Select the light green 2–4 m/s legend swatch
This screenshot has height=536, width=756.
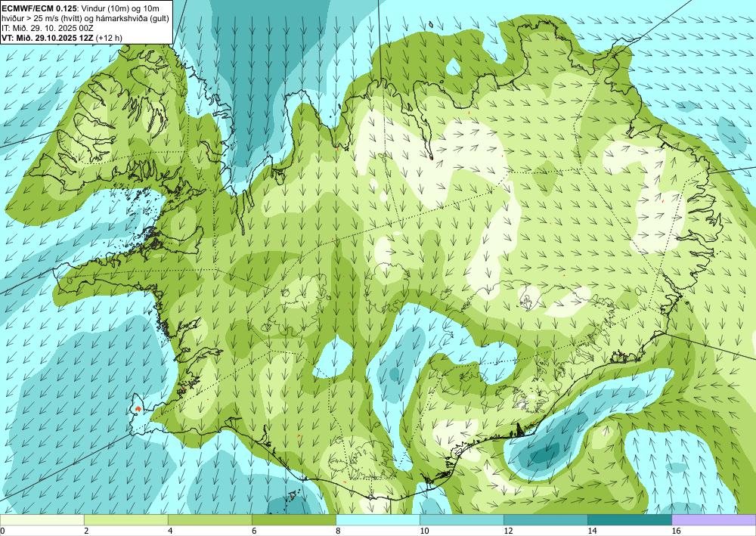125,519
